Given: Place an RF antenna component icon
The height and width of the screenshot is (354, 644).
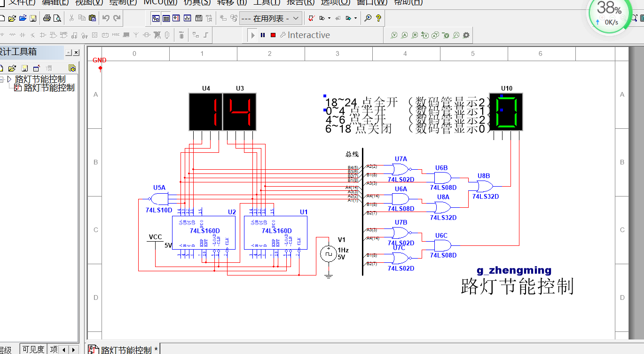Looking at the screenshot, I should (x=136, y=35).
